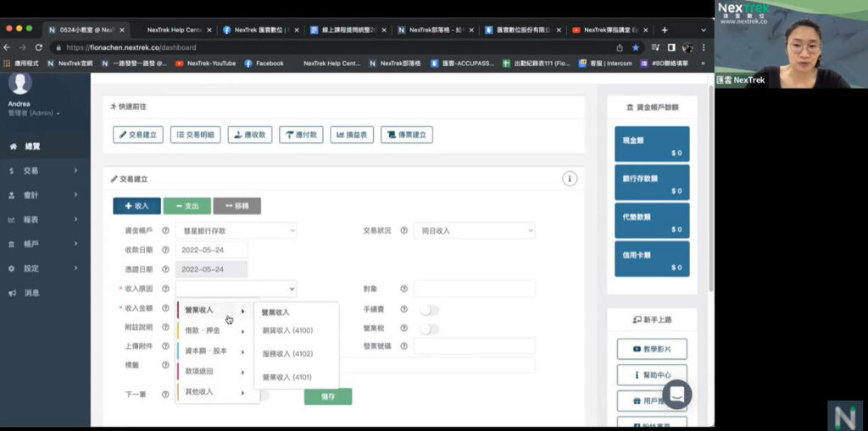
Task: Bookmark this page with the star icon
Action: tap(636, 47)
